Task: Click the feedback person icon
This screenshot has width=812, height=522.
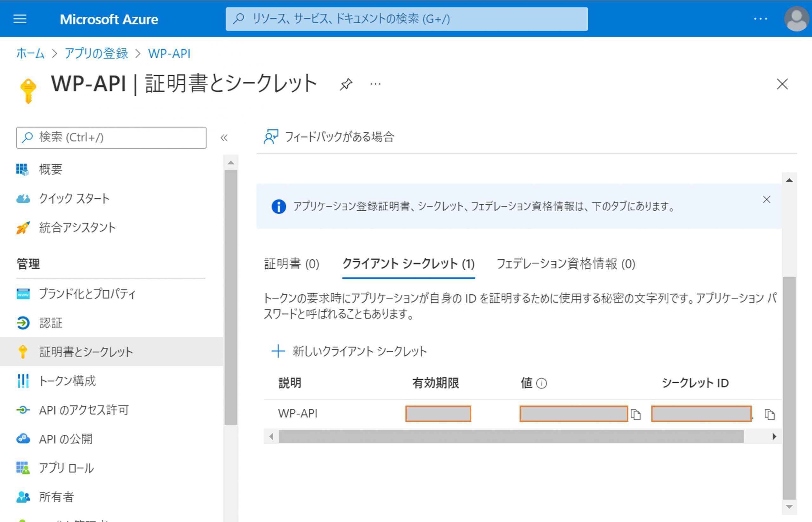Action: pyautogui.click(x=271, y=137)
